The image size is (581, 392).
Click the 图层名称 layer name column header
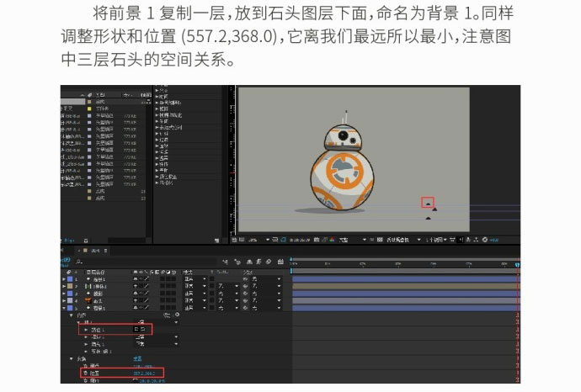click(96, 272)
